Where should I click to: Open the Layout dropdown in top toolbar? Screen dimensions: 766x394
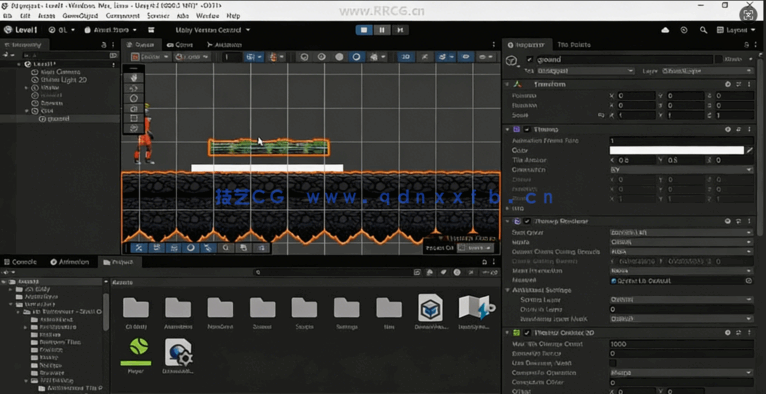pos(736,30)
